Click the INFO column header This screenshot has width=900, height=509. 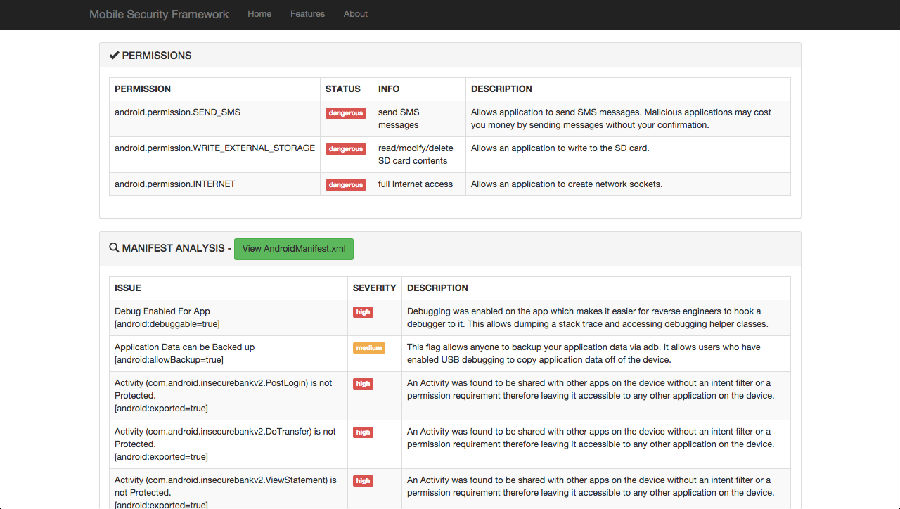(389, 89)
